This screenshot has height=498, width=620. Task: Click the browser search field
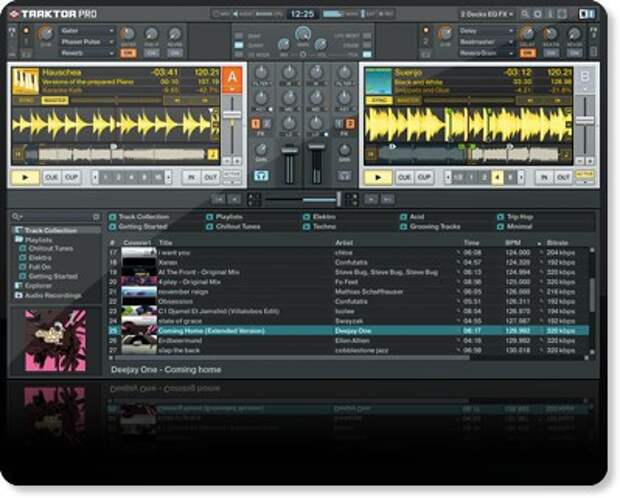55,216
